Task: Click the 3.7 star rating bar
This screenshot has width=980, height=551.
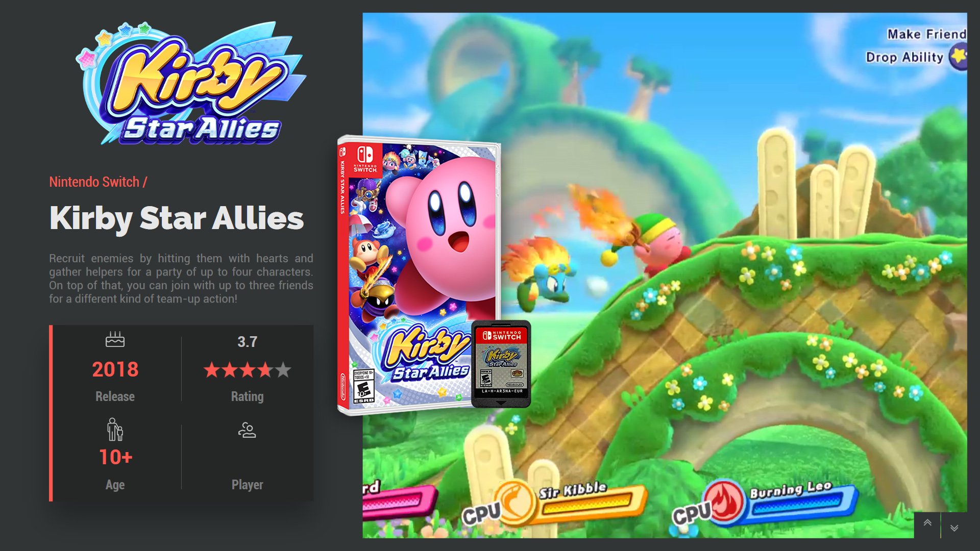Action: coord(247,370)
